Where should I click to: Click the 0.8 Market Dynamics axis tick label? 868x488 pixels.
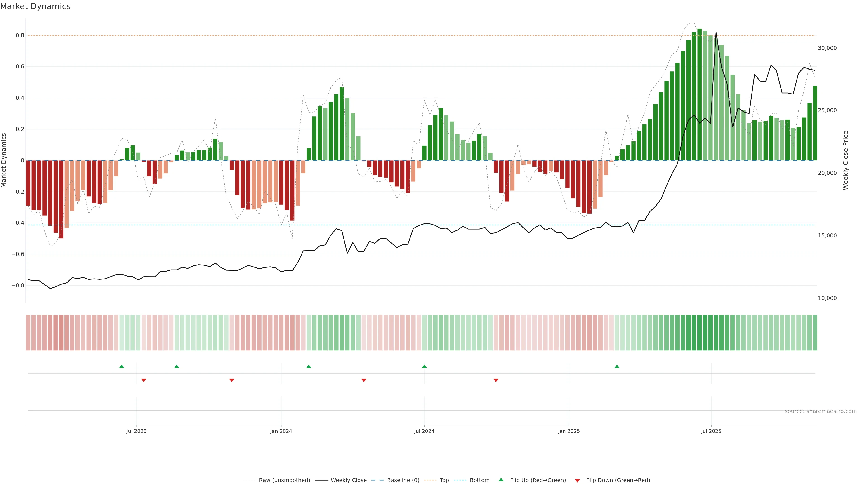click(20, 35)
